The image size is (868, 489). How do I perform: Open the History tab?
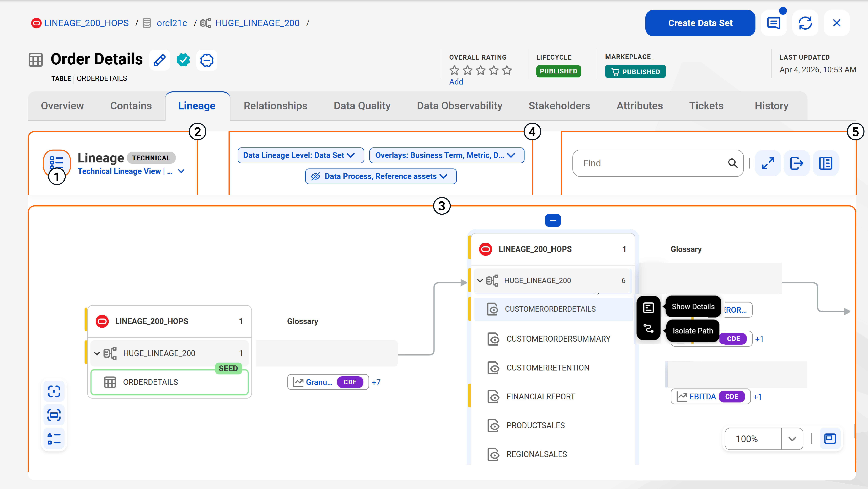pyautogui.click(x=771, y=106)
